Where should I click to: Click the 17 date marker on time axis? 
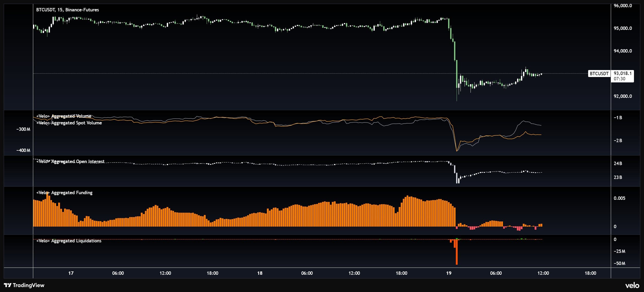(x=71, y=273)
